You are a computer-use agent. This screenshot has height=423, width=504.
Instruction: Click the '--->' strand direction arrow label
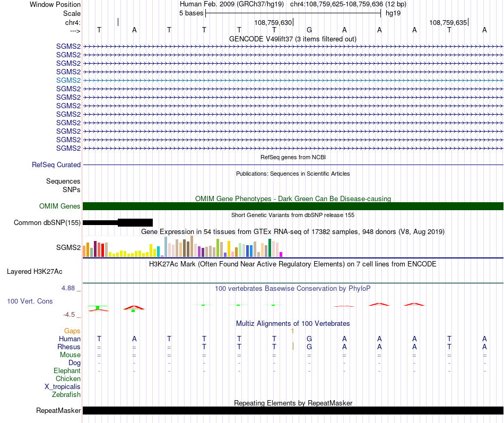point(75,31)
